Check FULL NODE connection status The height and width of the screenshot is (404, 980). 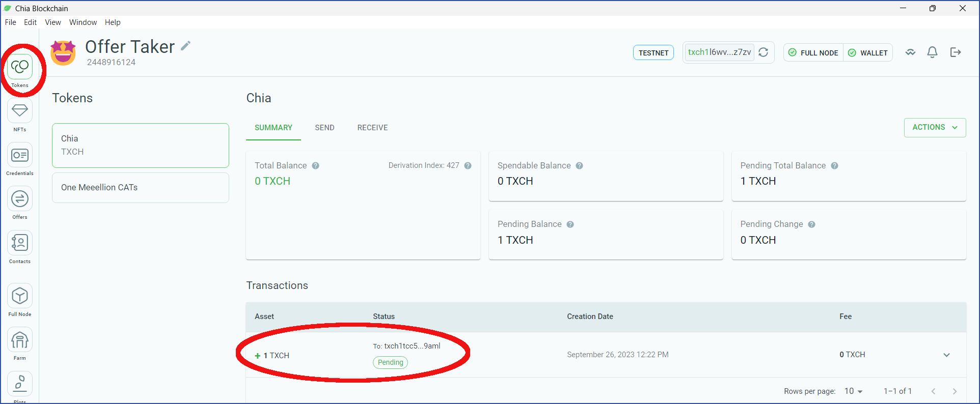(813, 53)
